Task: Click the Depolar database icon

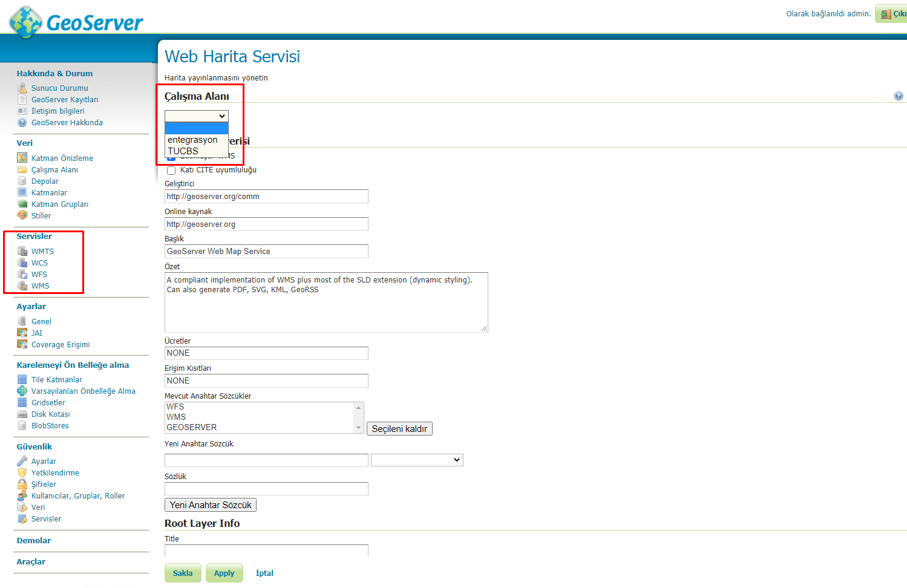Action: (22, 181)
